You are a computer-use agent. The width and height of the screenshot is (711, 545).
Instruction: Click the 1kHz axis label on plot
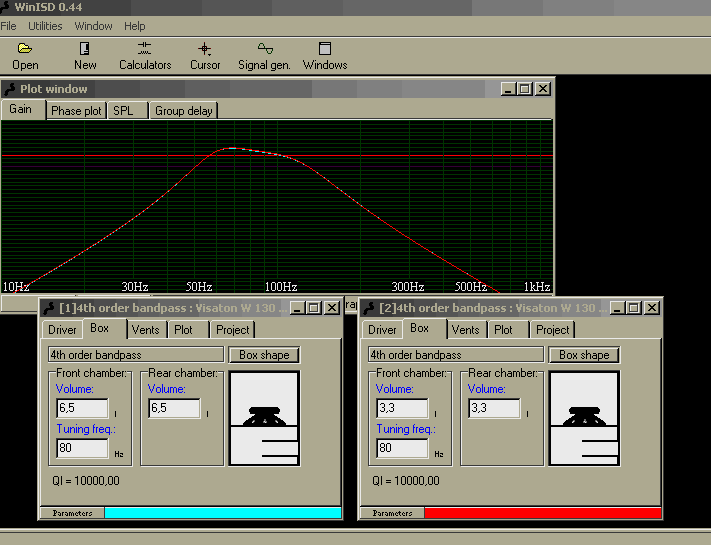click(537, 287)
